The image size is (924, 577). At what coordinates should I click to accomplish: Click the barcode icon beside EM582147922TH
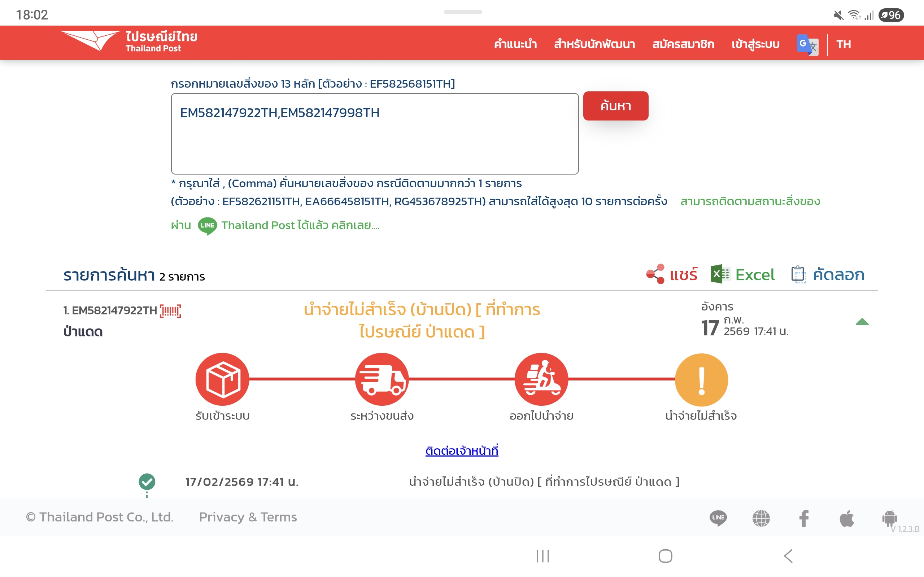170,311
